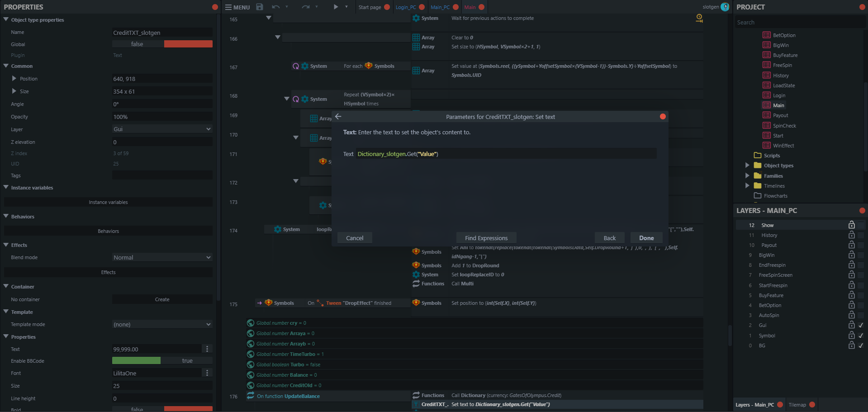Open Behaviors link in Properties

[x=108, y=231]
